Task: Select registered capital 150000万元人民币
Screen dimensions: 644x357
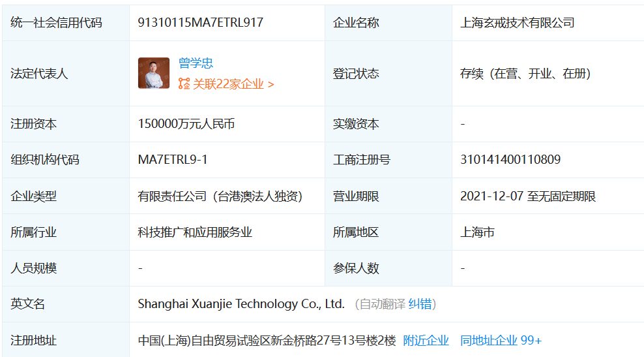Action: pos(186,124)
